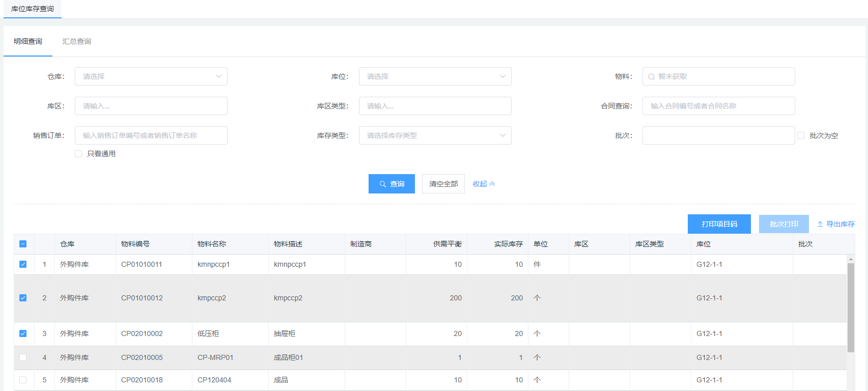Click the 导出库存 link
The image size is (868, 391).
point(840,224)
